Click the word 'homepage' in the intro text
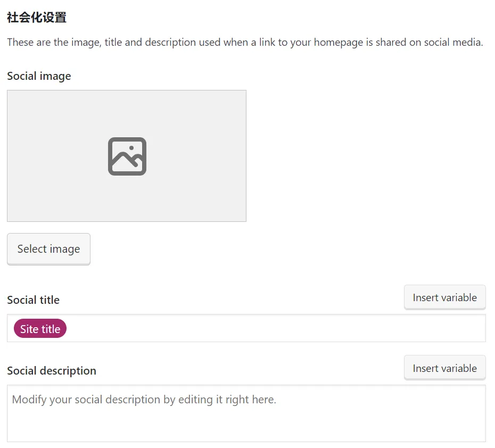Image resolution: width=495 pixels, height=448 pixels. (339, 43)
